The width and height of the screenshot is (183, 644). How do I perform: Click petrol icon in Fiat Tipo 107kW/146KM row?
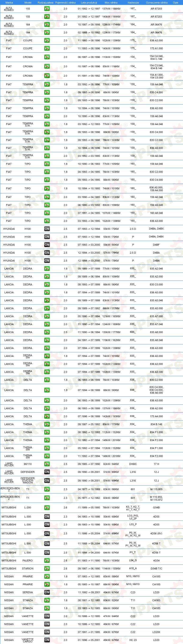point(47,213)
